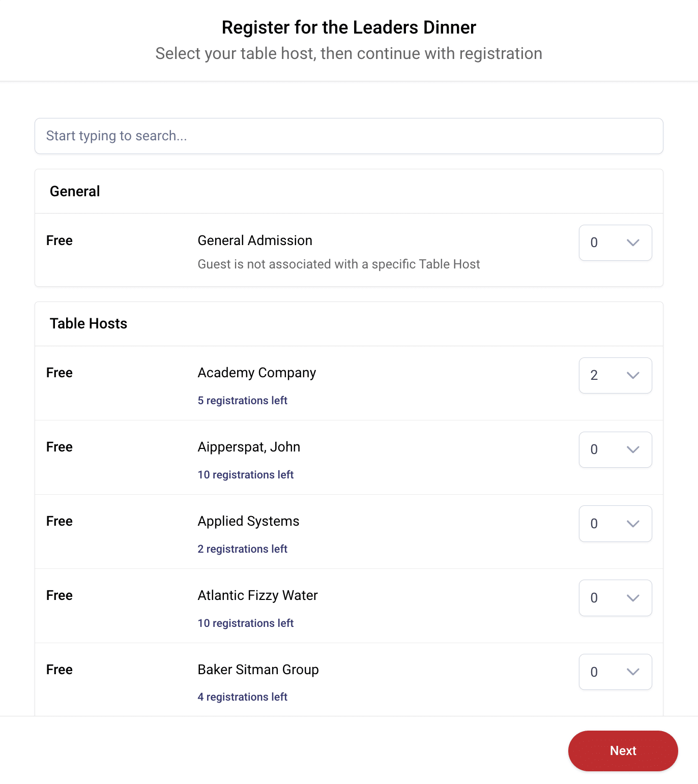Expand the Academy Company quantity selector
The height and width of the screenshot is (784, 698).
click(x=615, y=375)
